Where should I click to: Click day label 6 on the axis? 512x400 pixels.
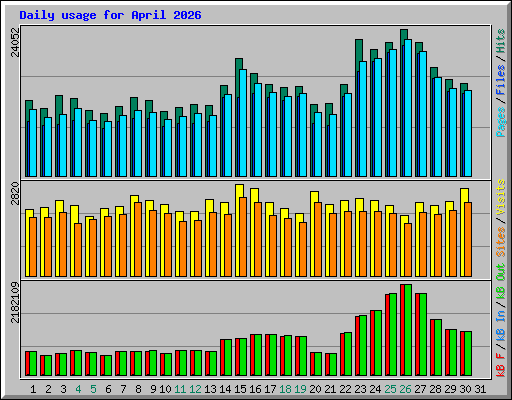coord(108,389)
